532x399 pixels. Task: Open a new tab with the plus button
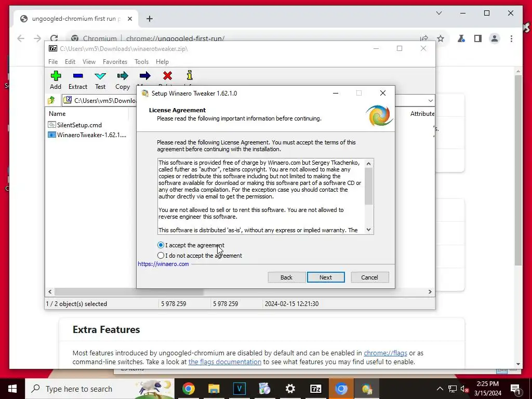149,19
